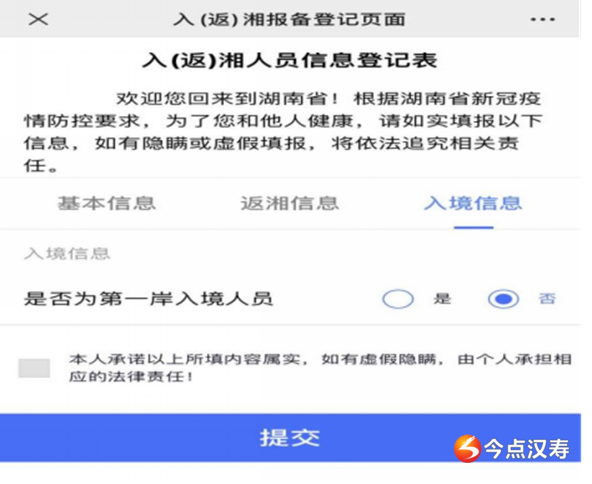
Task: Click the 否 option label text
Action: tap(547, 299)
